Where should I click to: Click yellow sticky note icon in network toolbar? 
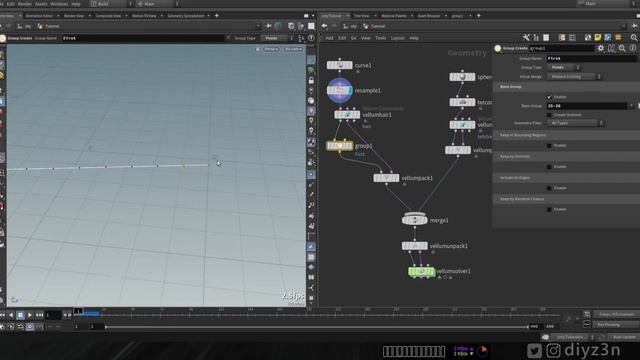tap(598, 38)
